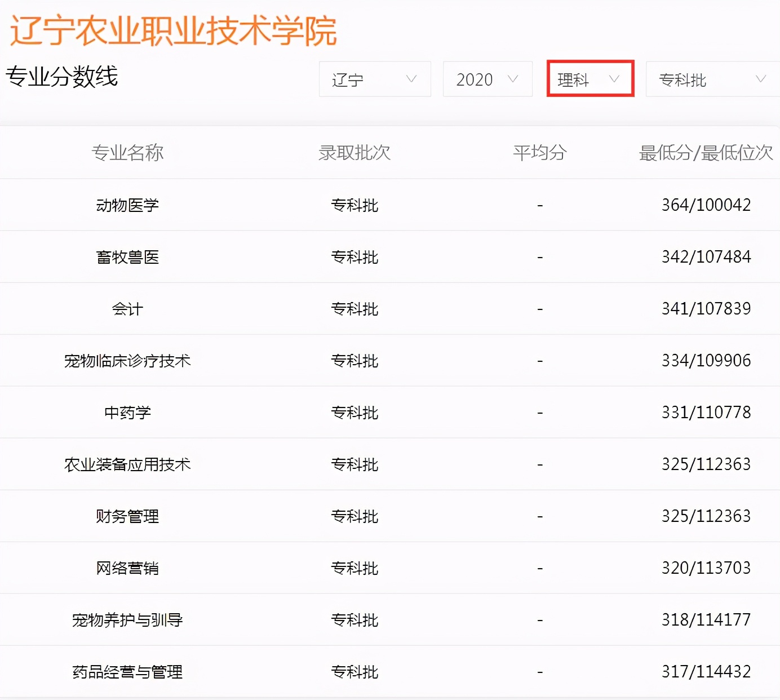The height and width of the screenshot is (700, 780).
Task: Select the 药品经营与管理 major row
Action: coord(127,672)
